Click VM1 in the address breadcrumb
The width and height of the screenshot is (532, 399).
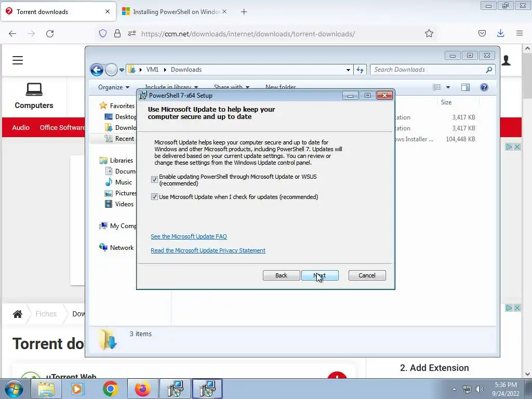tap(152, 70)
